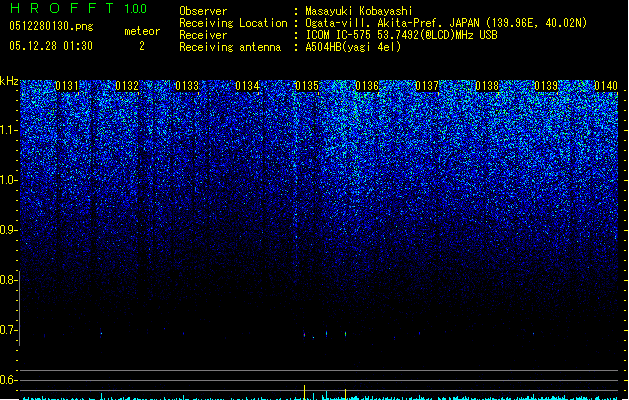Click the first yellow spike in the power graph

[304, 392]
